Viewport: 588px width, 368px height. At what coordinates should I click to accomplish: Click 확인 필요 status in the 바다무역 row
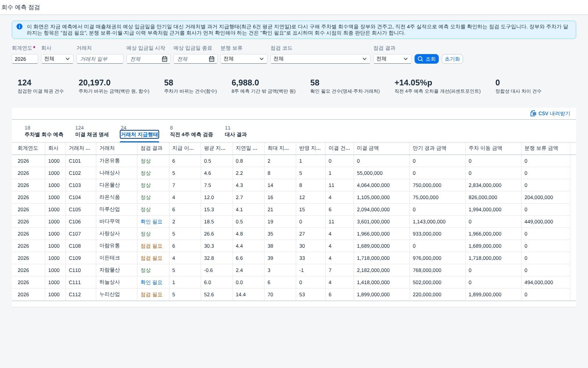tap(151, 222)
